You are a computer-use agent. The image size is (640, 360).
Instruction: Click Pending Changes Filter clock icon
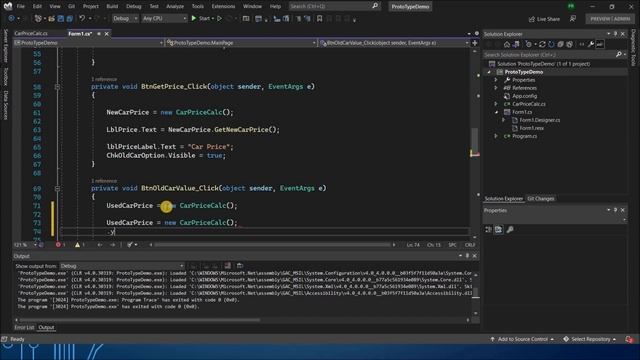point(529,44)
